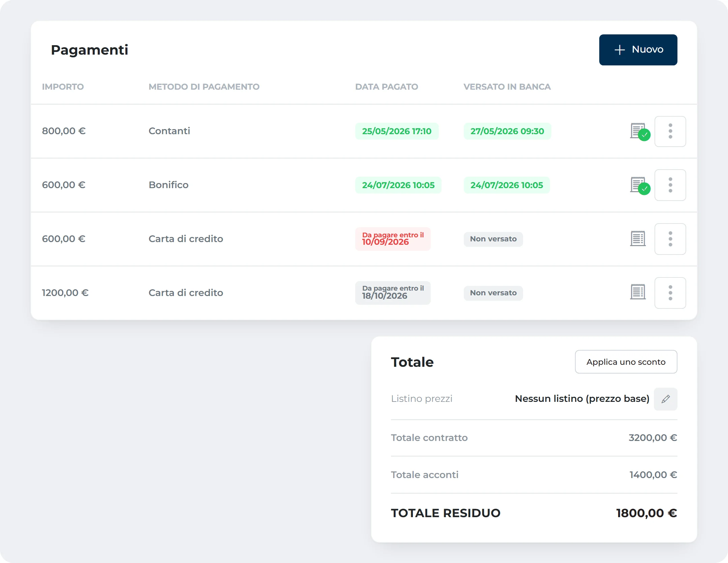Click the Nuovo button to add payment

tap(638, 50)
